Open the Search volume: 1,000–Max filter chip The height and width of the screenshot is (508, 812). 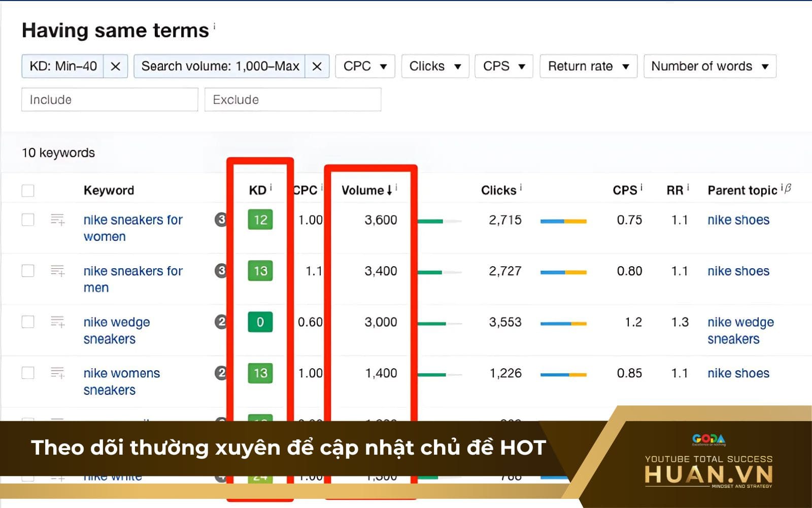coord(220,67)
